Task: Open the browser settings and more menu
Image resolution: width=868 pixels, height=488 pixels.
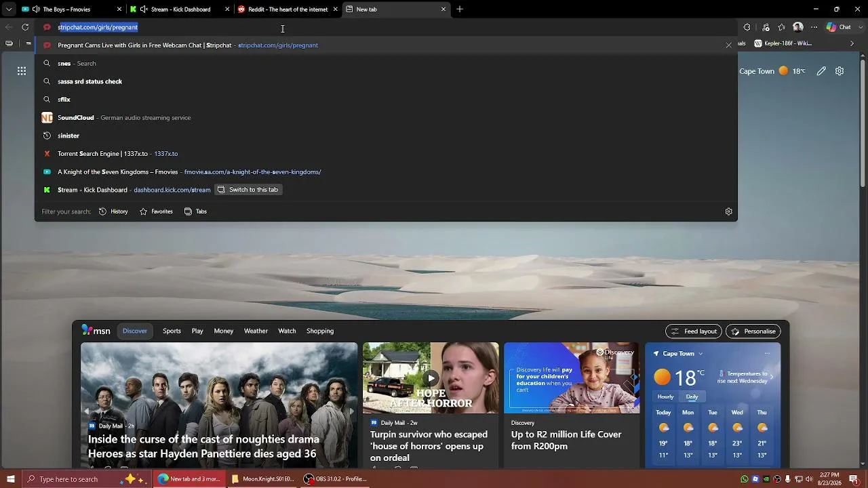Action: (814, 27)
